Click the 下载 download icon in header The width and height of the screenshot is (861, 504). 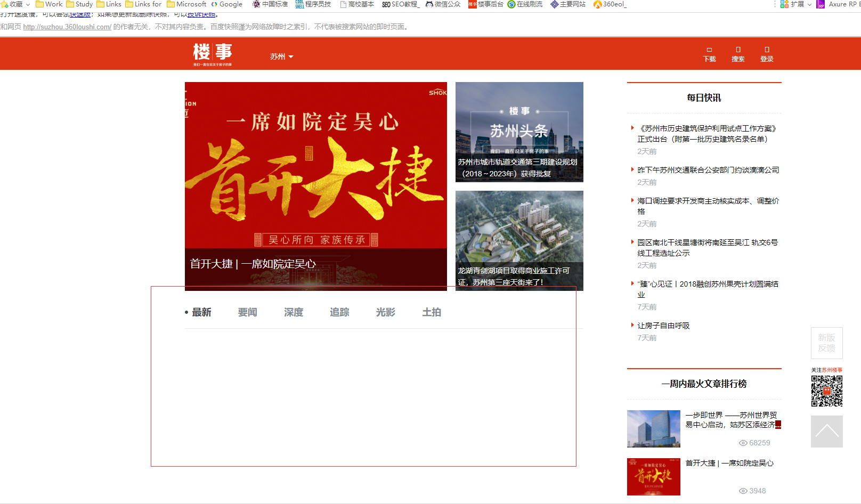point(709,54)
